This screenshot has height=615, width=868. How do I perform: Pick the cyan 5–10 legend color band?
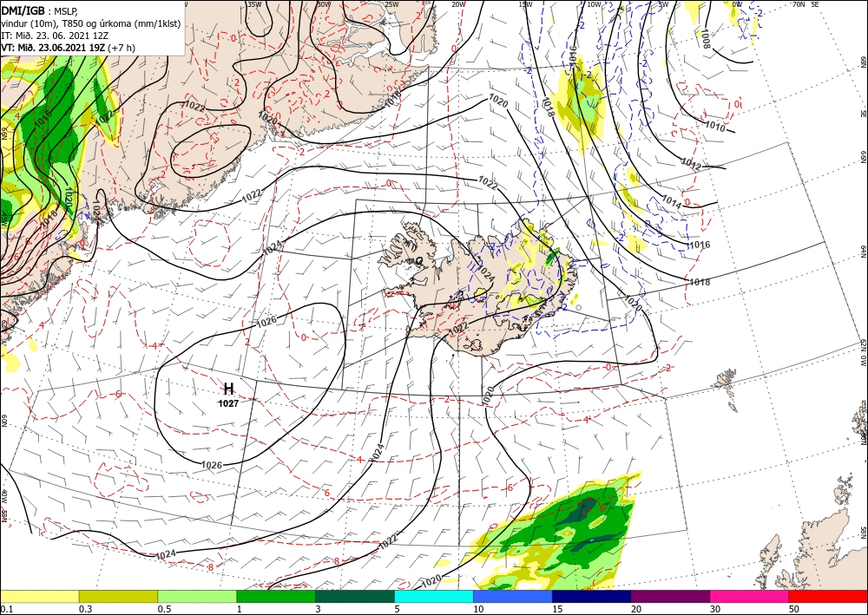(434, 596)
